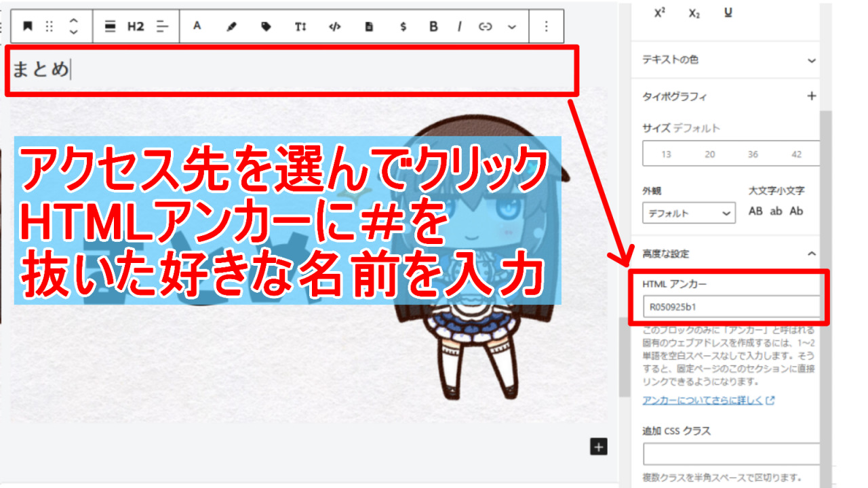Select font size 20 preset
Viewport: 868px width, 488px height.
pyautogui.click(x=709, y=154)
